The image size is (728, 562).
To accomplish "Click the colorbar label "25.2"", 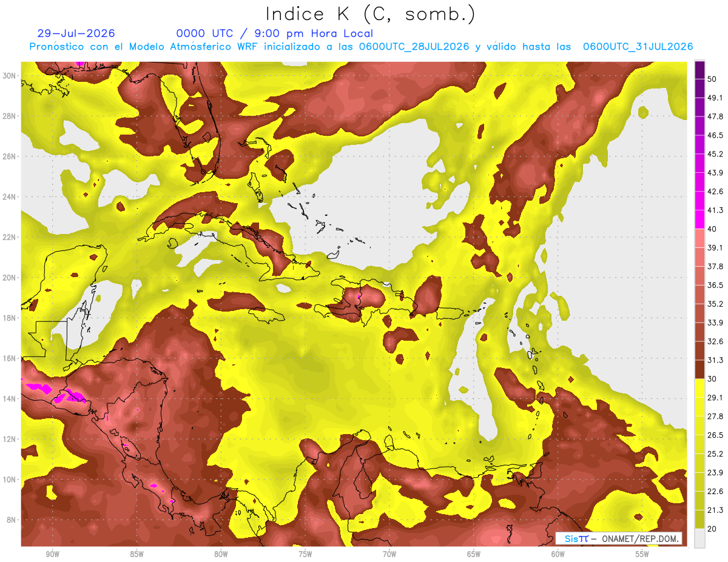I will click(x=715, y=454).
